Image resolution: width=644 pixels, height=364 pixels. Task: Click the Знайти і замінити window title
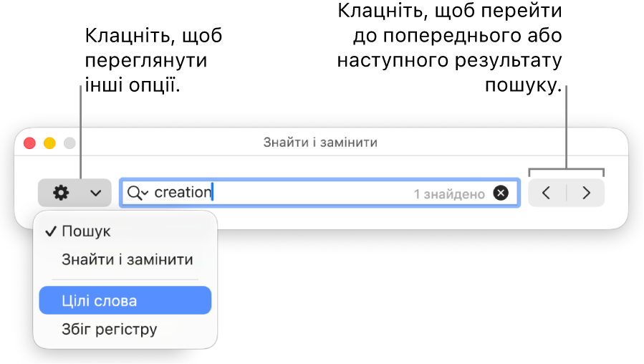pyautogui.click(x=320, y=143)
